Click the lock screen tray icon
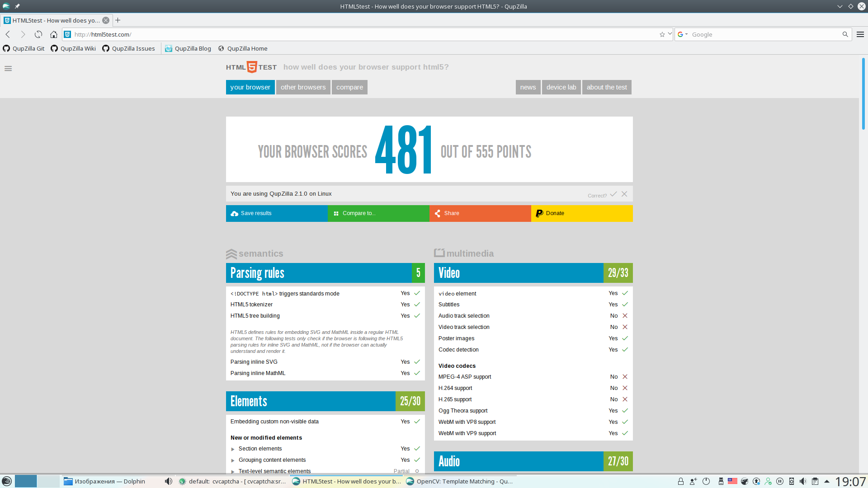 681,481
